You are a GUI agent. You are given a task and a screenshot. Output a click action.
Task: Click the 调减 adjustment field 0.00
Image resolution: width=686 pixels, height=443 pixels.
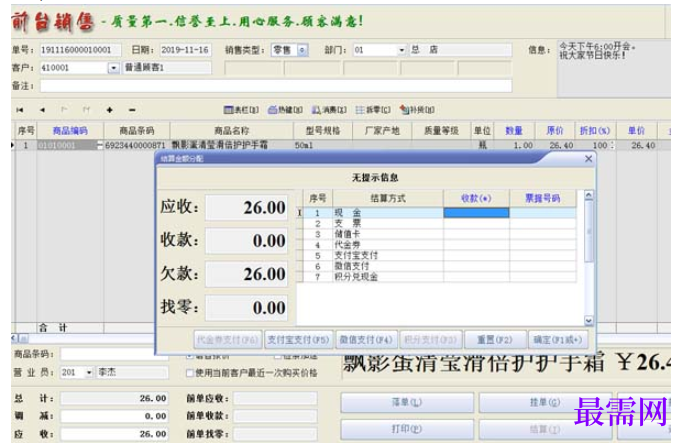pyautogui.click(x=114, y=416)
